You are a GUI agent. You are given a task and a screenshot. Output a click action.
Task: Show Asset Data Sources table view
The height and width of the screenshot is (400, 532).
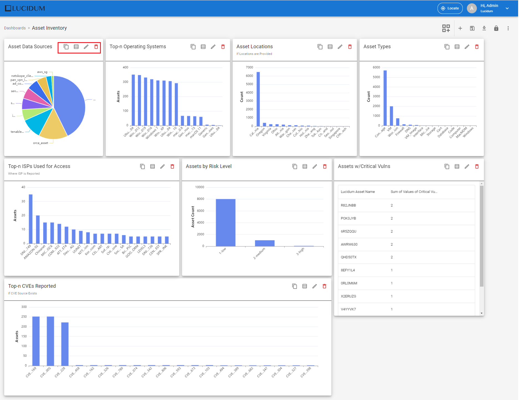click(x=76, y=47)
